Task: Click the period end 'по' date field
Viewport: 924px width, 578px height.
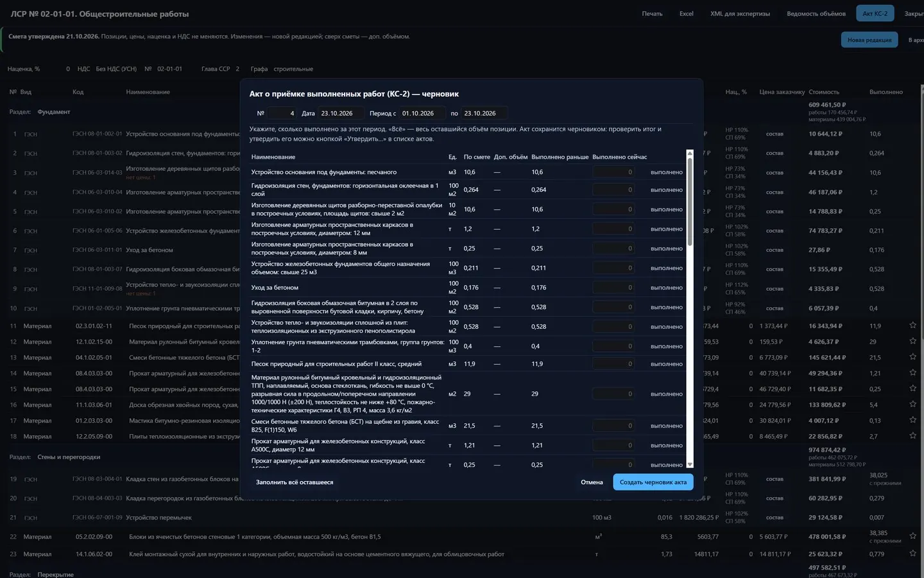Action: pos(484,113)
